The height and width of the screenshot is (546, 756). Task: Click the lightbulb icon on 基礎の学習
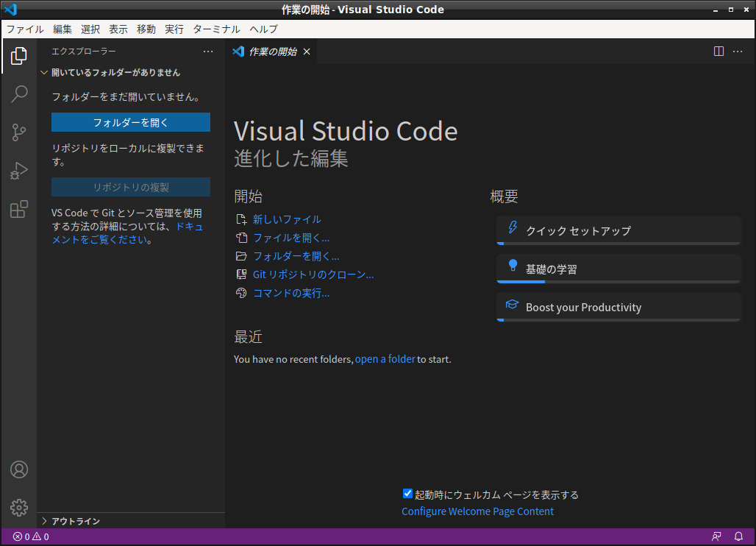[513, 266]
